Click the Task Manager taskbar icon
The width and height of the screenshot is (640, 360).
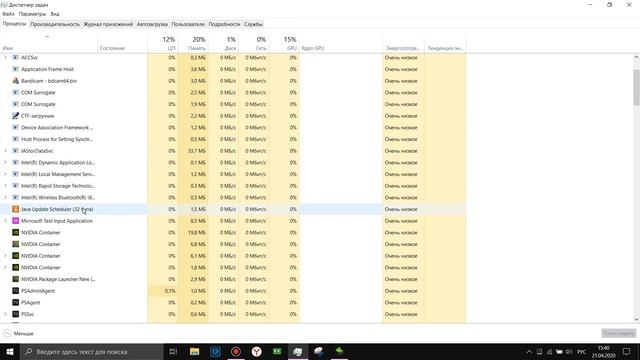click(298, 351)
